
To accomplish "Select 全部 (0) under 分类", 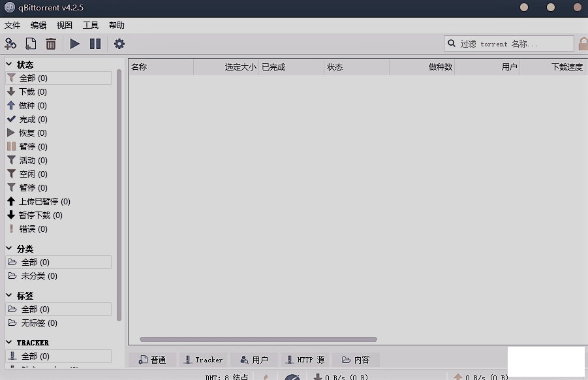I will [x=59, y=262].
